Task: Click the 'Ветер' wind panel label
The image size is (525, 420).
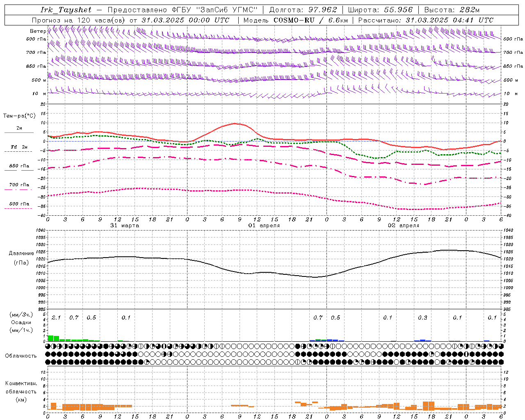Action: click(38, 31)
